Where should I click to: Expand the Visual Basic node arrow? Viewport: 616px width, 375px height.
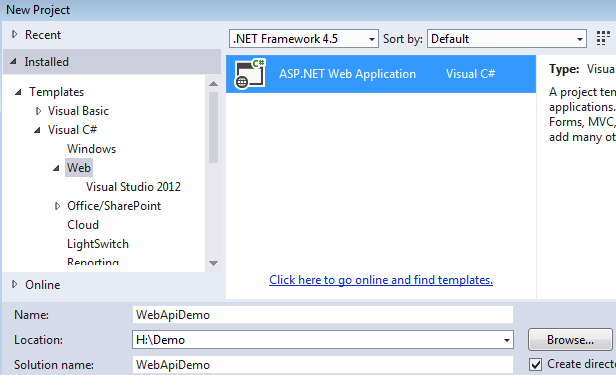tap(38, 111)
